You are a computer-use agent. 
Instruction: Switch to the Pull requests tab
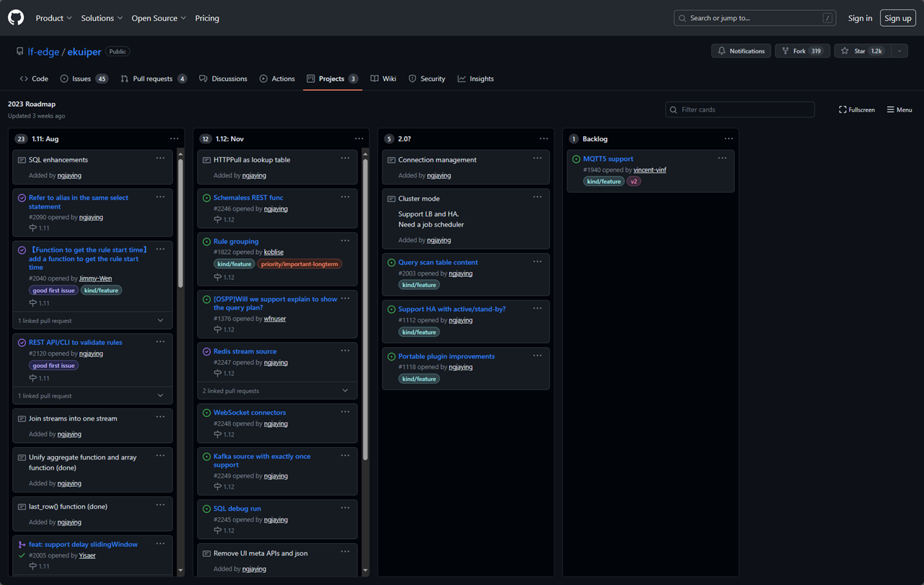[154, 79]
